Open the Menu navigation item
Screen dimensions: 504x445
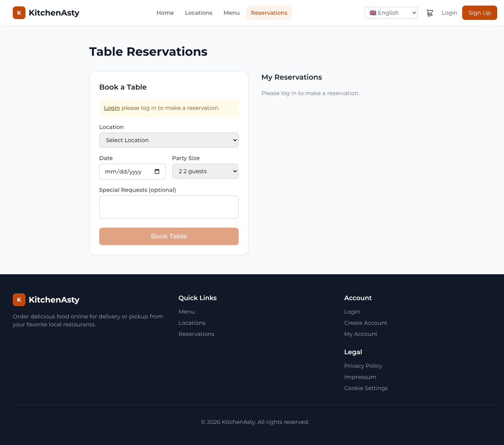[x=231, y=12]
